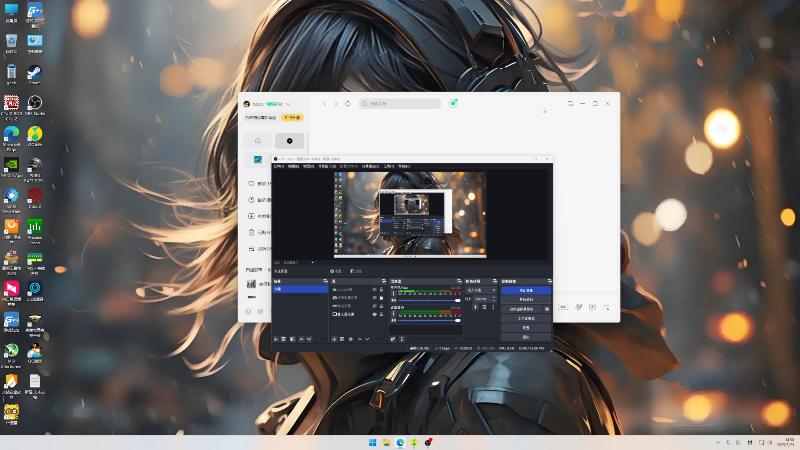The image size is (800, 450).
Task: Toggle the lock on the third source
Action: coord(381,306)
